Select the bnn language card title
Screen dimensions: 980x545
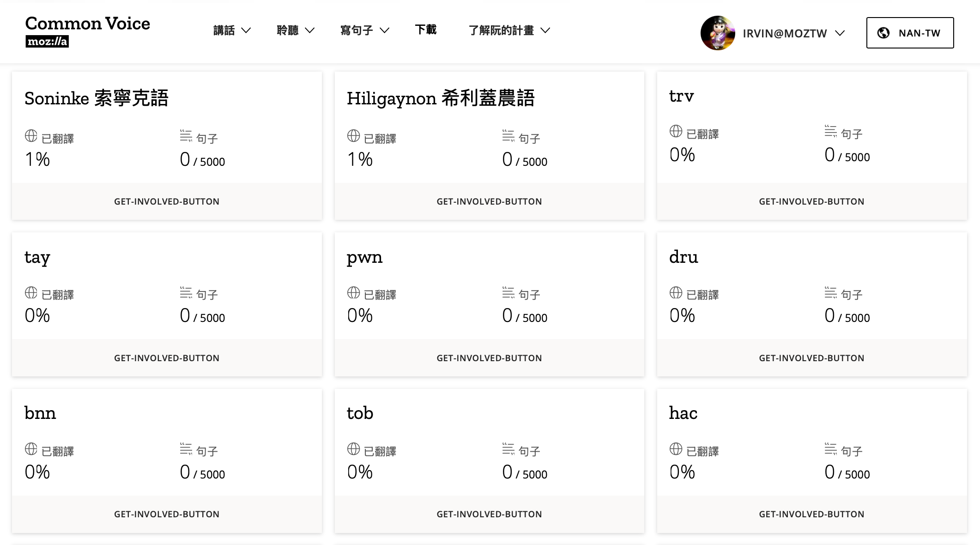[x=40, y=413]
